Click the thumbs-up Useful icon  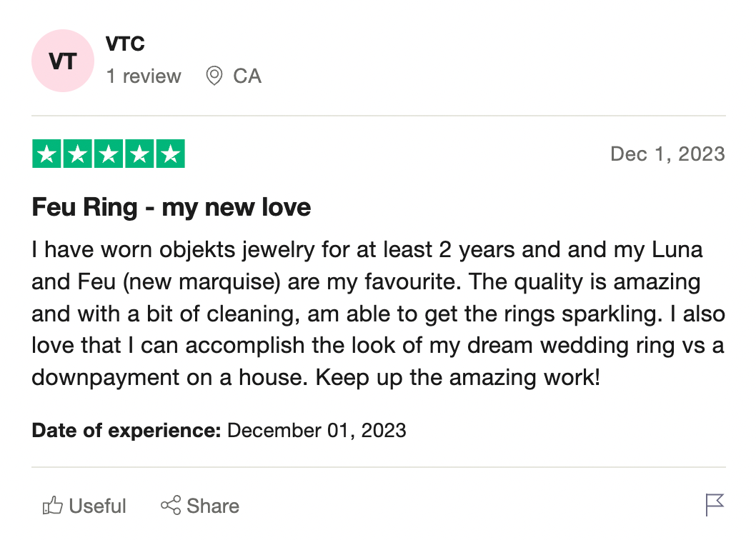53,506
